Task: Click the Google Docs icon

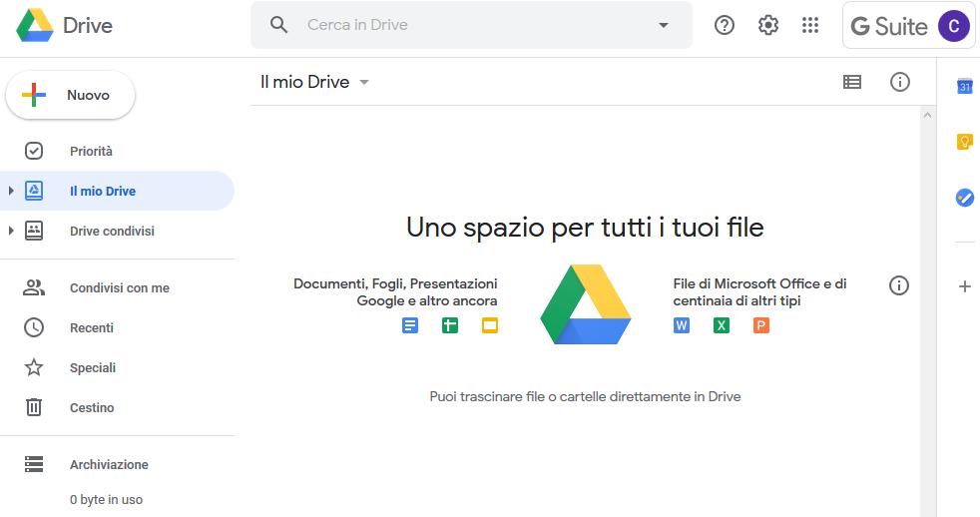Action: [x=410, y=325]
